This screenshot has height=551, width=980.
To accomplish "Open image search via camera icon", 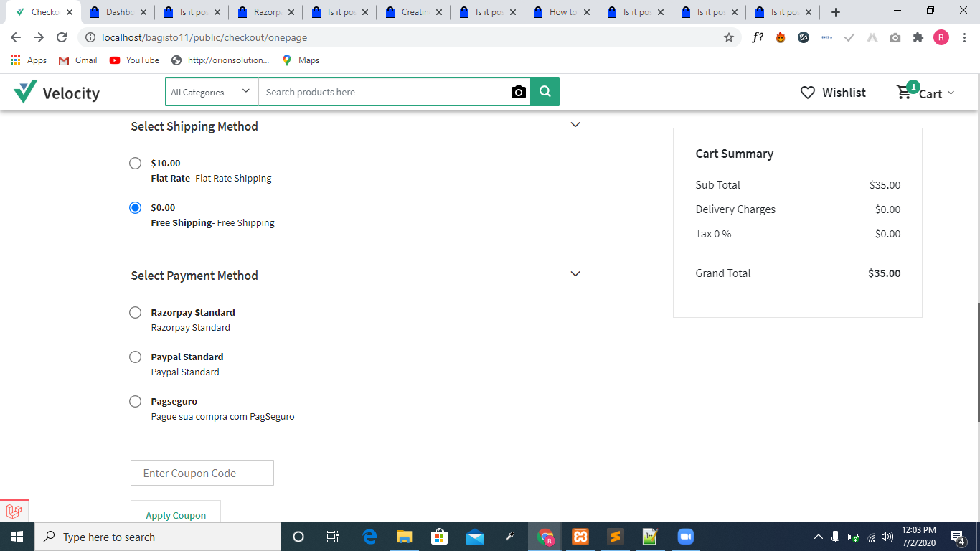I will tap(519, 92).
